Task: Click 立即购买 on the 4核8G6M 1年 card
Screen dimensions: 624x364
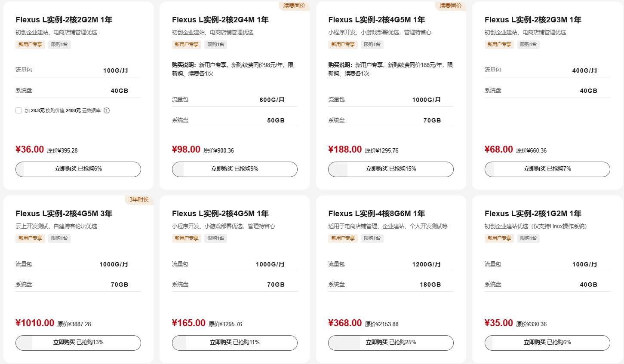Action: click(390, 343)
